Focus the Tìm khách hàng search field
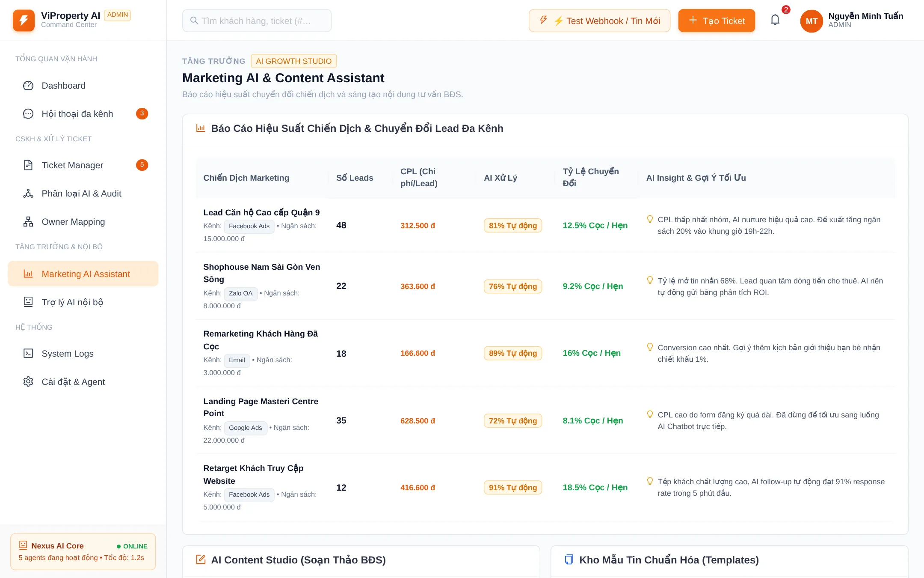 [257, 21]
